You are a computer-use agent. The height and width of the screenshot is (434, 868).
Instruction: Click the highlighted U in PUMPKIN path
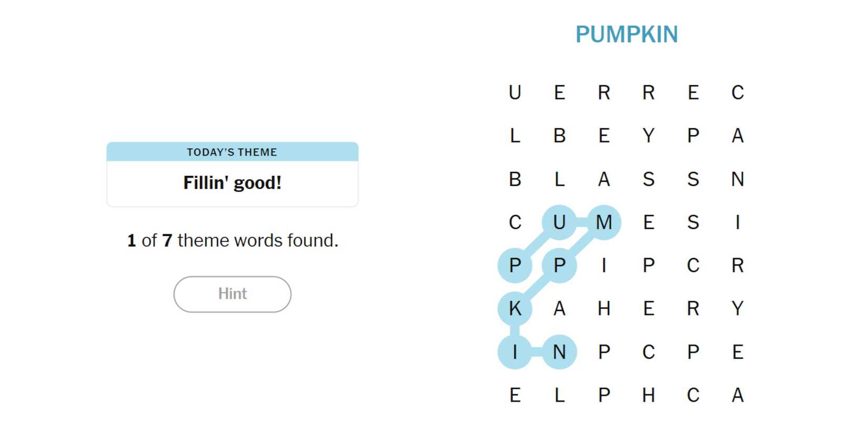(x=559, y=223)
